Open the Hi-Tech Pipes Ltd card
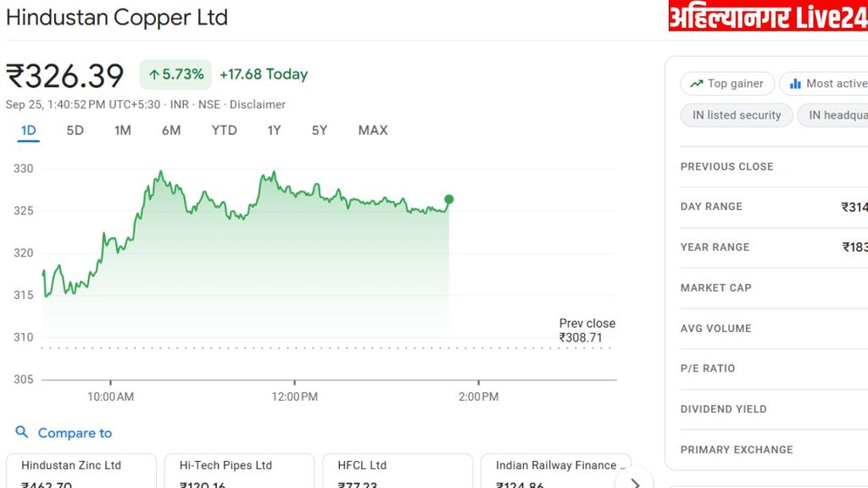The width and height of the screenshot is (868, 488). tap(238, 473)
